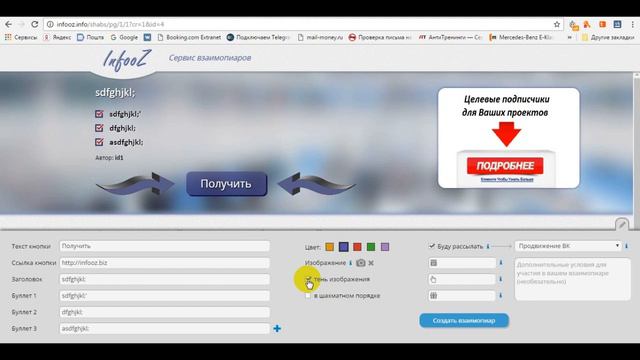Remove the image with the X icon
The width and height of the screenshot is (640, 360).
pos(371,263)
